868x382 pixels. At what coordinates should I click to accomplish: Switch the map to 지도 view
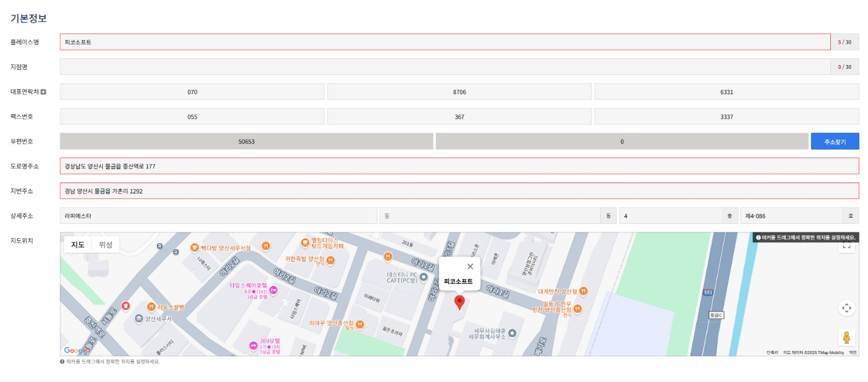click(78, 245)
